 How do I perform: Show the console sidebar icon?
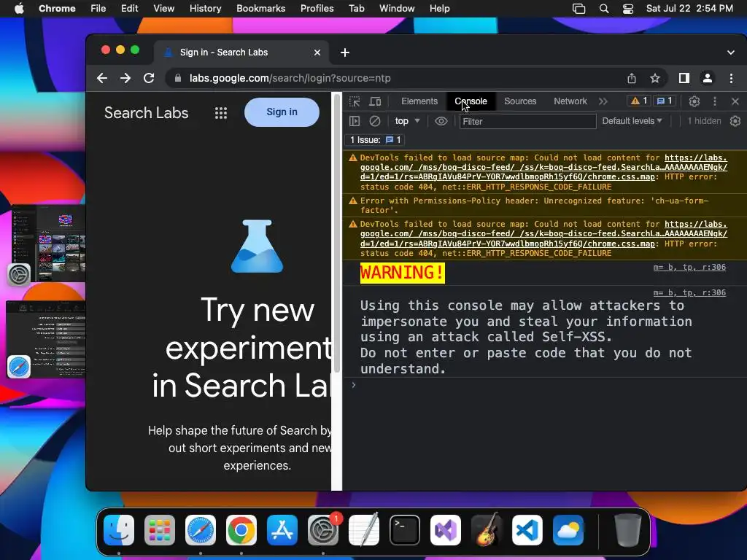[355, 121]
